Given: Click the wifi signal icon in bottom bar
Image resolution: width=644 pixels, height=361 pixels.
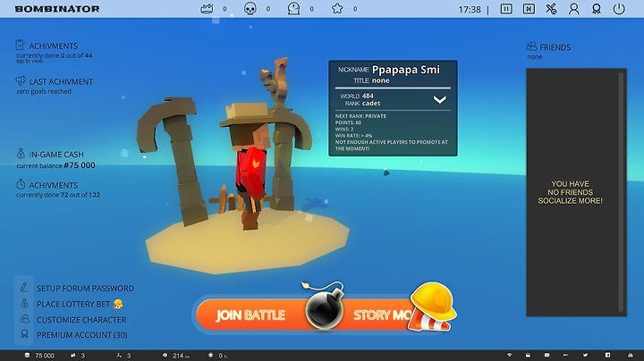Looking at the screenshot, I should (x=509, y=356).
